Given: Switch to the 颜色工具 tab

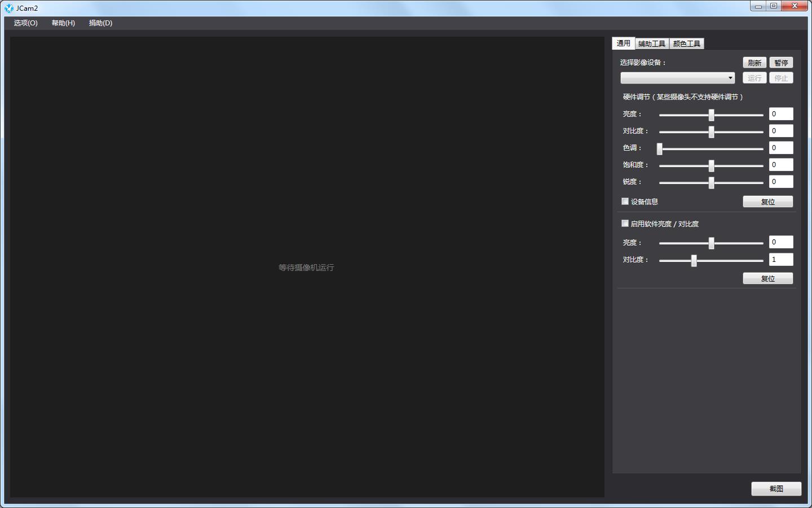Looking at the screenshot, I should (686, 43).
